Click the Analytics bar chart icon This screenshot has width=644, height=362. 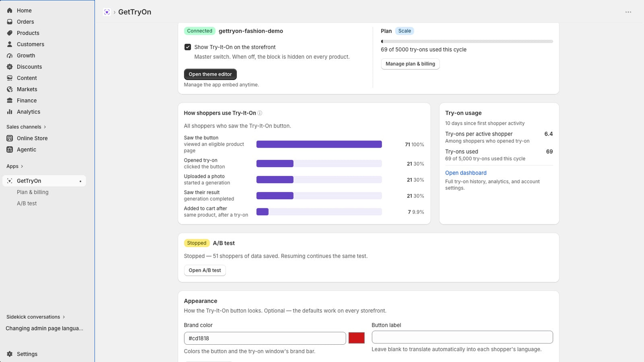pos(10,112)
